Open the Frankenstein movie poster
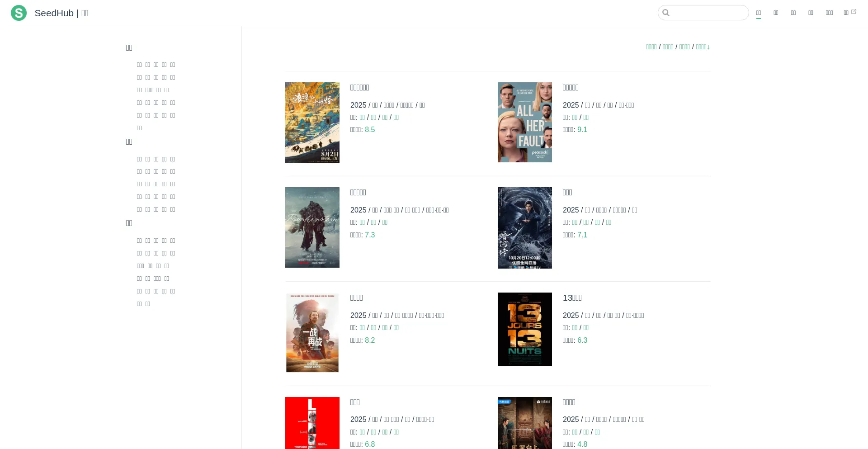This screenshot has width=868, height=449. [x=312, y=227]
